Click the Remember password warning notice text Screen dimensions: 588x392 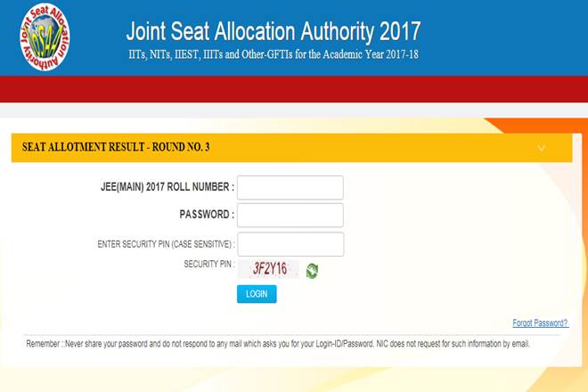278,343
